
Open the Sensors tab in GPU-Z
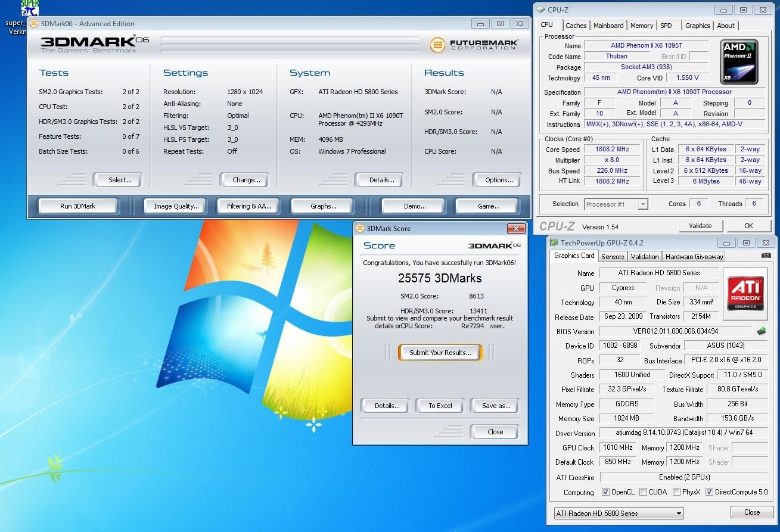click(x=613, y=257)
